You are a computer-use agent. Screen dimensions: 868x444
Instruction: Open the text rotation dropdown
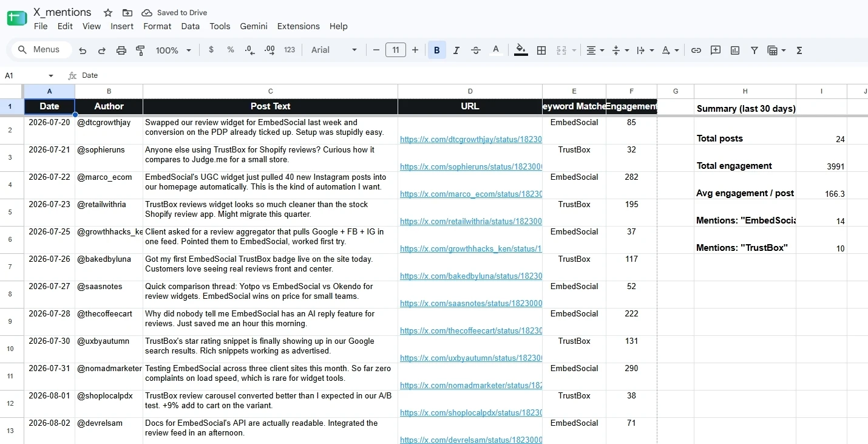pos(670,50)
